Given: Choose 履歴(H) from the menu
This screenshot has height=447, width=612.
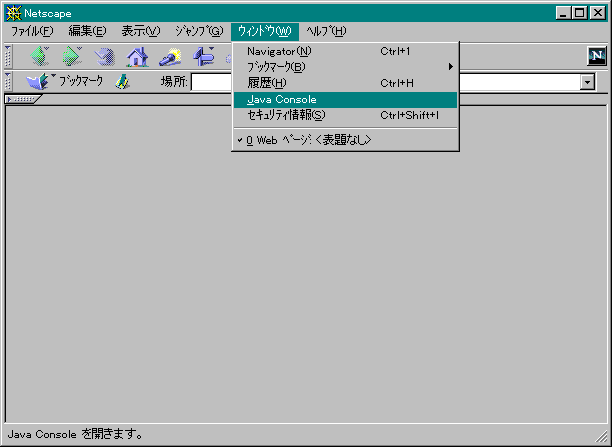Looking at the screenshot, I should point(345,83).
